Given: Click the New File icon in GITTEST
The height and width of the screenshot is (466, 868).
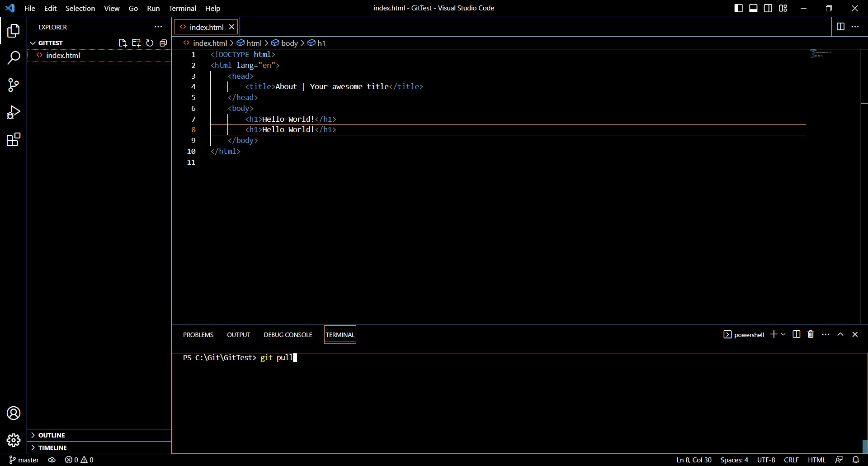Looking at the screenshot, I should 123,43.
